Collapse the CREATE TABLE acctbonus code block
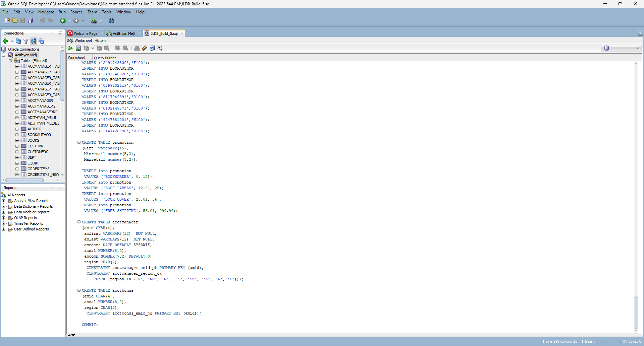Screen dimensions: 644x346 [x=79, y=290]
